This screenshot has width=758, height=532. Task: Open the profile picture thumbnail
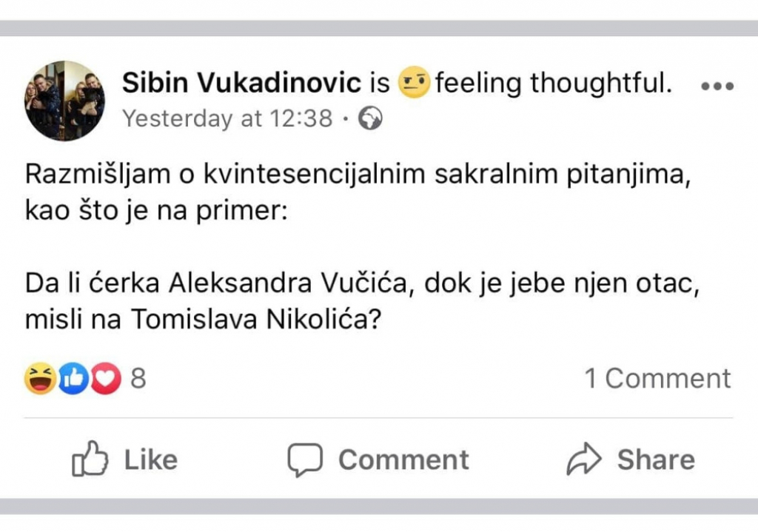click(x=64, y=101)
